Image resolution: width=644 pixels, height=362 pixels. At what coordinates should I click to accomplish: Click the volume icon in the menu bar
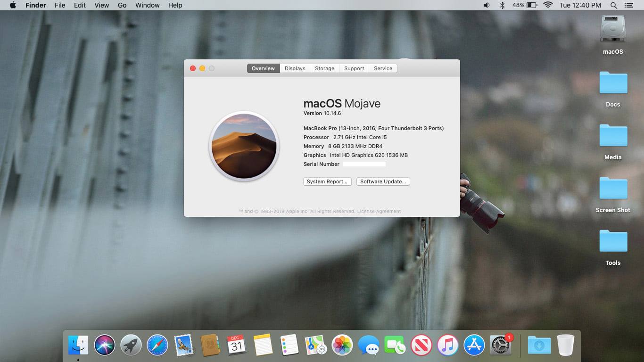pos(487,5)
